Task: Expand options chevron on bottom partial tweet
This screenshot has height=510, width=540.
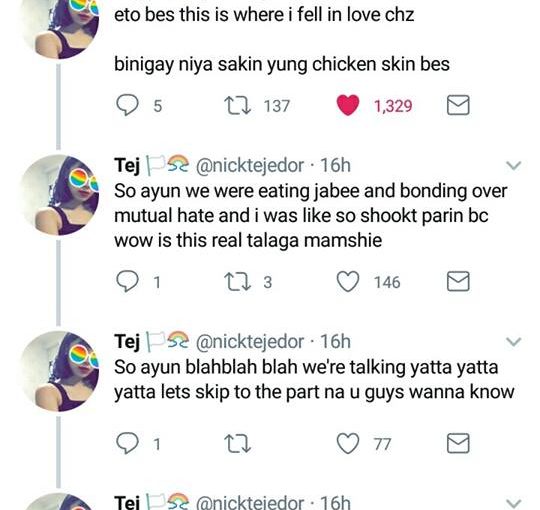Action: (514, 503)
